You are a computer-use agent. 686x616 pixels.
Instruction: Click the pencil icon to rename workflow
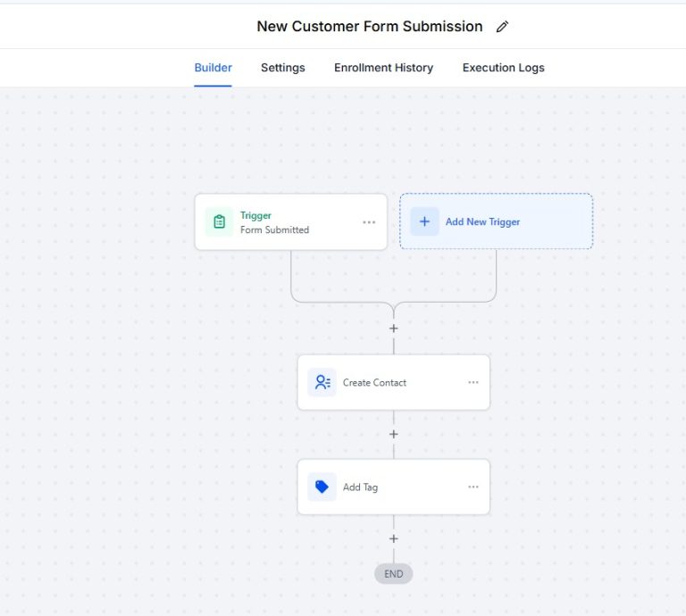tap(502, 27)
